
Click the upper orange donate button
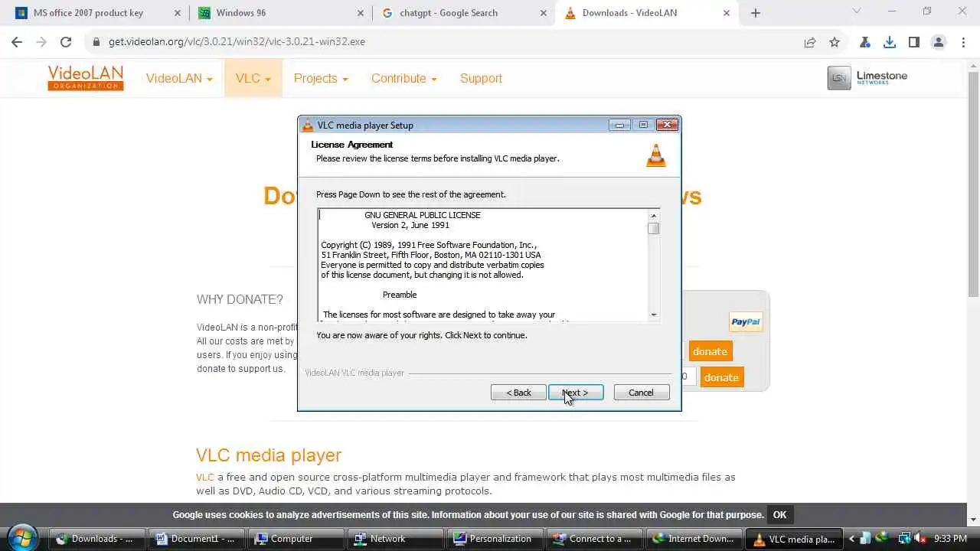(x=710, y=351)
